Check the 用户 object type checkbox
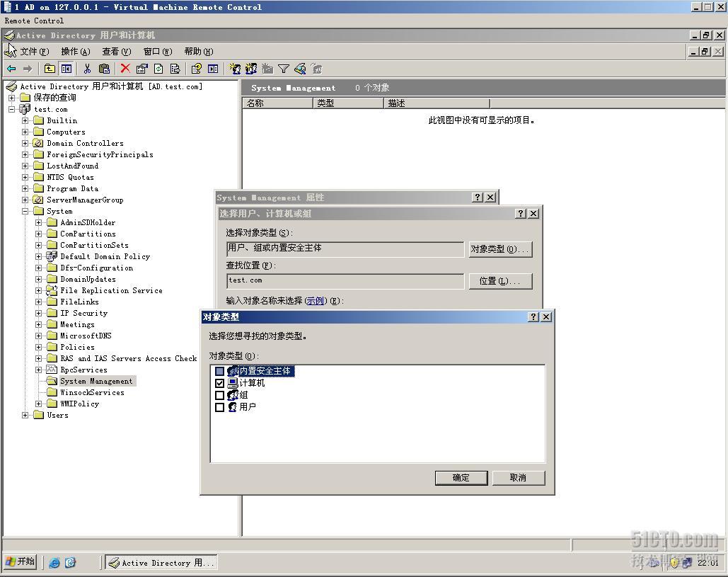Viewport: 728px width, 577px height. [x=219, y=407]
